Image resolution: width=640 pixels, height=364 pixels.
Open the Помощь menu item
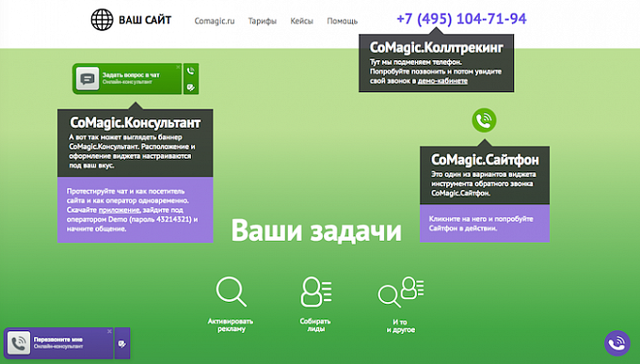point(342,21)
